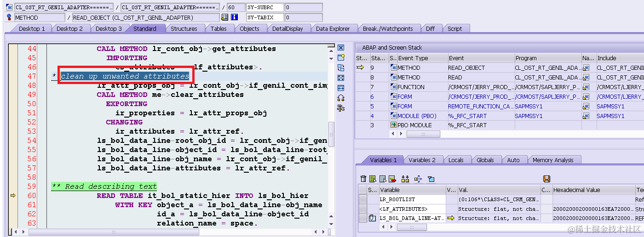The height and width of the screenshot is (237, 644).
Task: Click the line number 60 field in header
Action: coord(236,7)
